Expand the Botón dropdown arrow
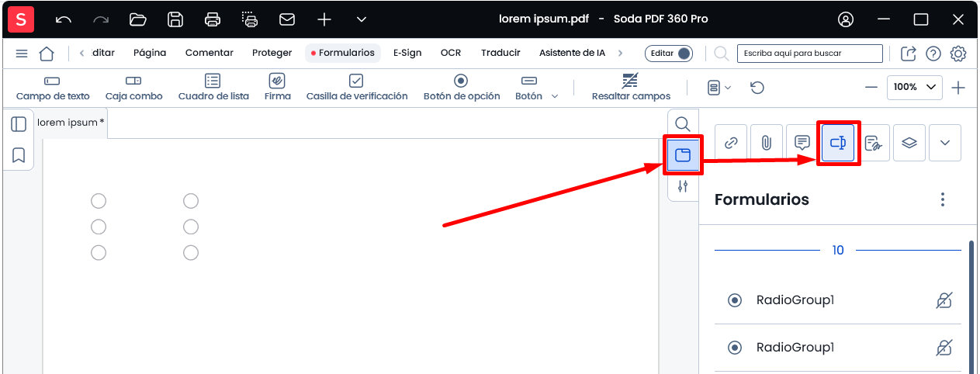This screenshot has height=374, width=980. (x=555, y=96)
